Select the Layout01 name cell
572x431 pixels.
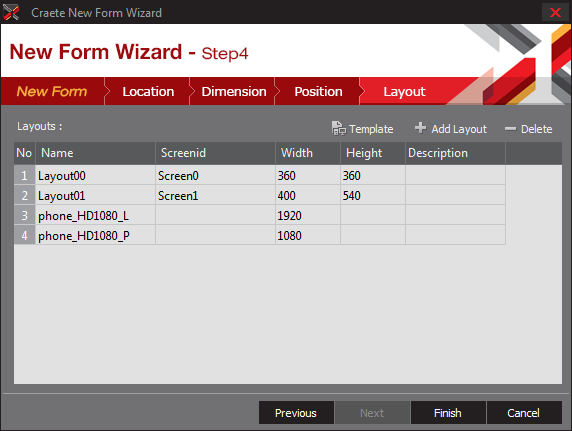tap(95, 196)
